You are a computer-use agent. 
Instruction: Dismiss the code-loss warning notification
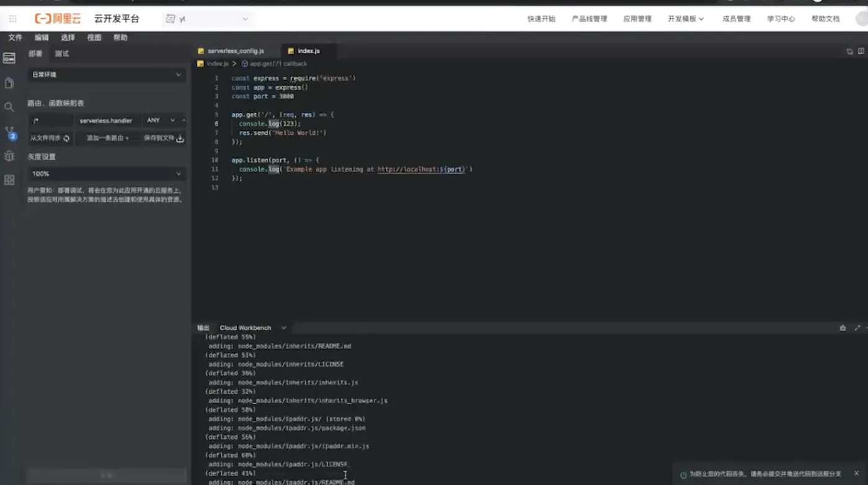[x=857, y=474]
